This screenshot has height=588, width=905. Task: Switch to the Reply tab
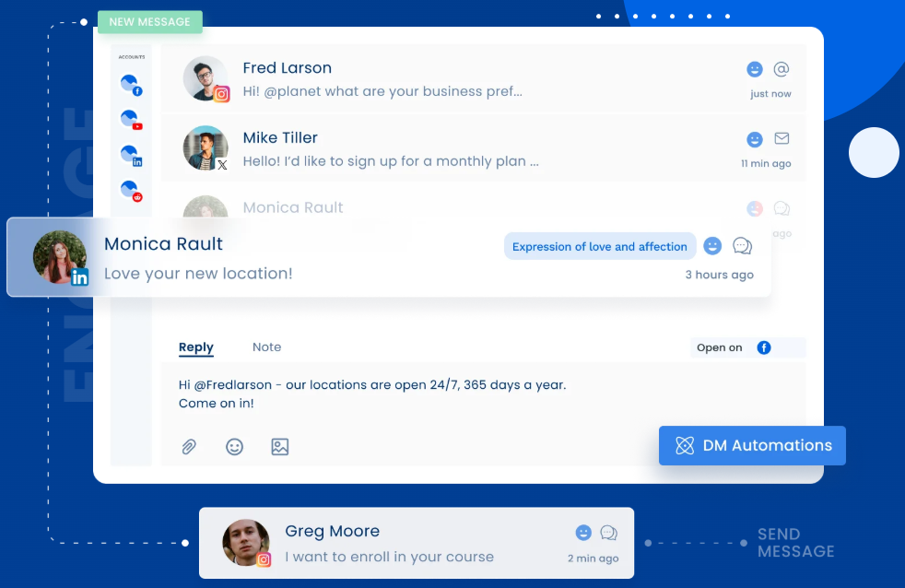(196, 347)
